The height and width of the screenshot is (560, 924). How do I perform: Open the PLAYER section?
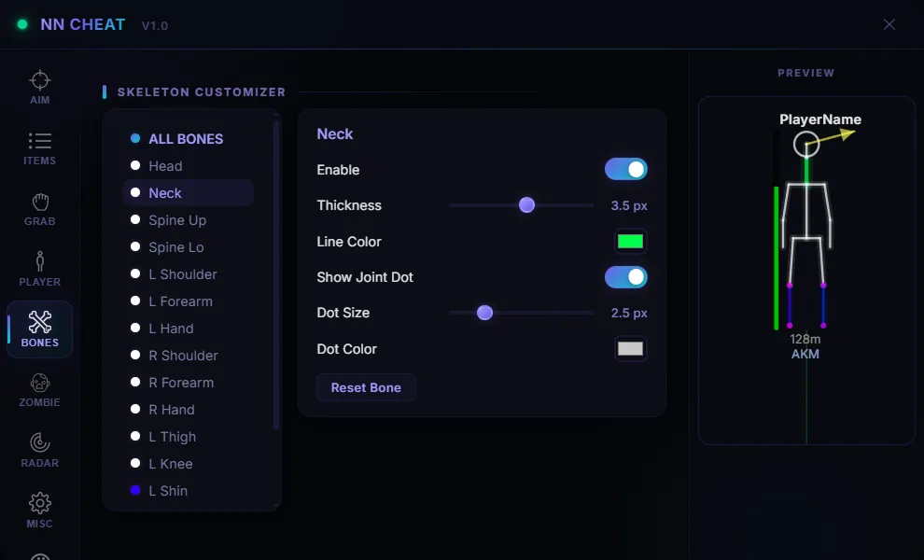pyautogui.click(x=39, y=270)
